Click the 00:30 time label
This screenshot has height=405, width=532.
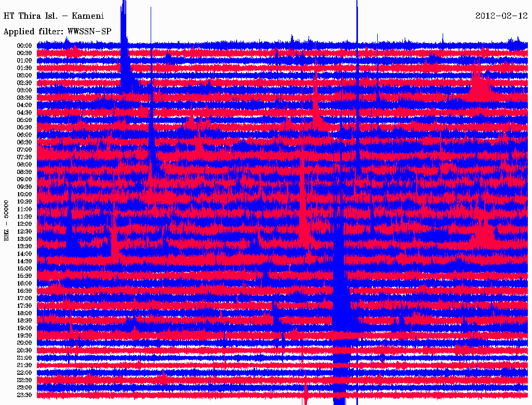[24, 53]
